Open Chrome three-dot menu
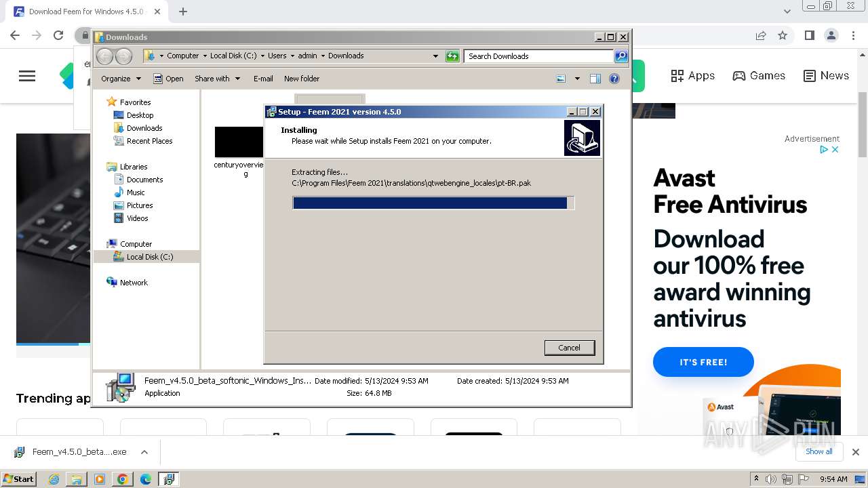The image size is (868, 488). (x=853, y=35)
